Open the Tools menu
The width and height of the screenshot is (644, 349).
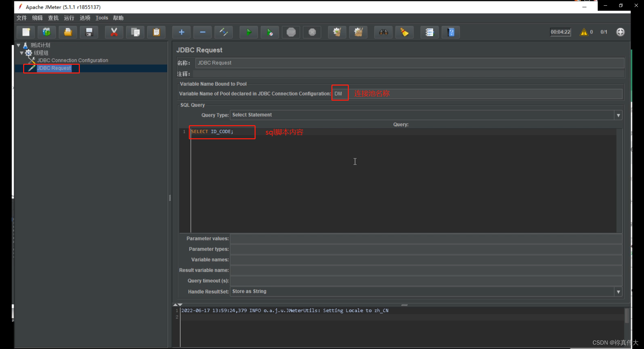tap(102, 18)
